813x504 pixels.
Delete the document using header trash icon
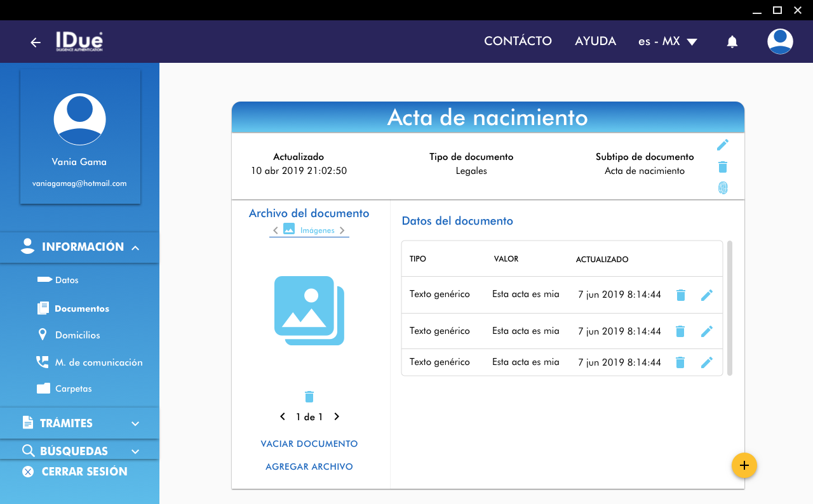coord(722,167)
